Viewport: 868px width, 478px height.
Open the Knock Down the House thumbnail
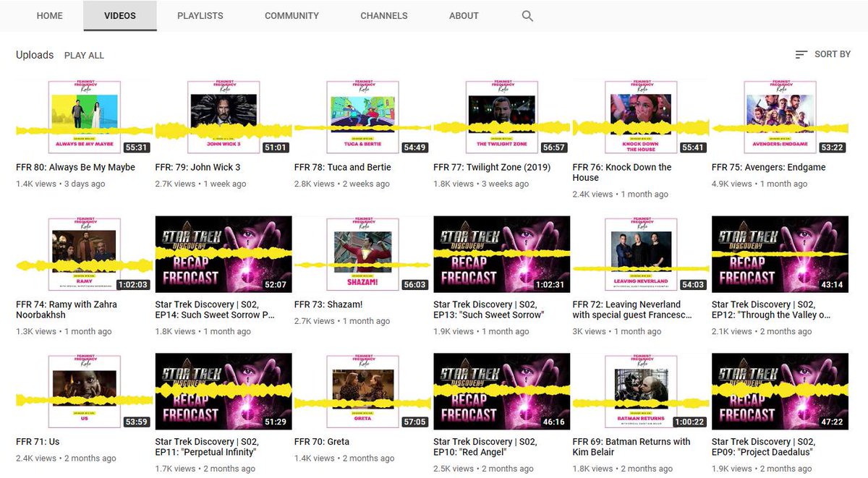point(641,116)
